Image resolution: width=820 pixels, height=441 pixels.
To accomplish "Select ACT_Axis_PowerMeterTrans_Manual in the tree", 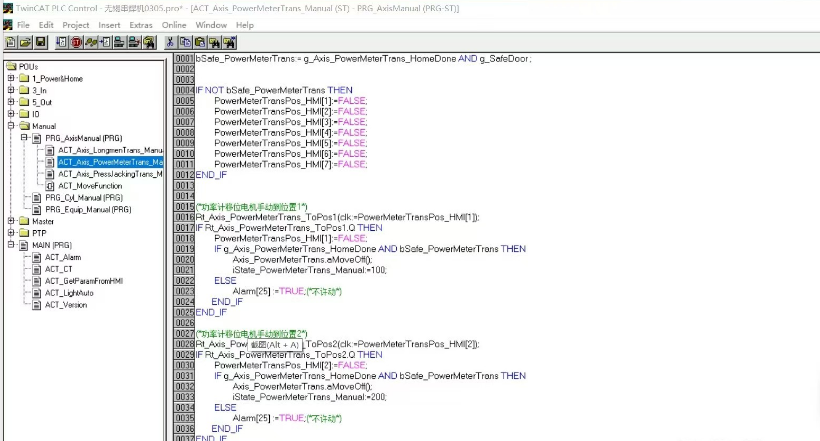I will [110, 162].
